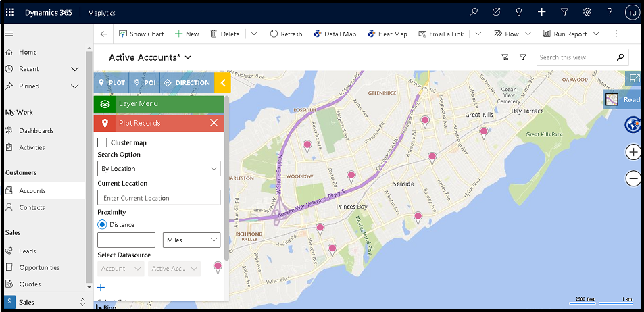Expand the Search Option By Location dropdown
This screenshot has width=644, height=312.
coord(159,169)
